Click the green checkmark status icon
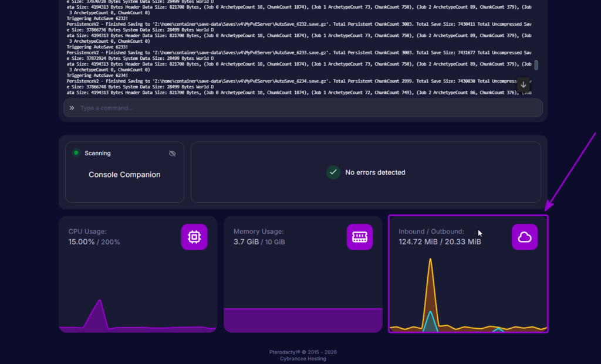The image size is (601, 364). point(333,172)
